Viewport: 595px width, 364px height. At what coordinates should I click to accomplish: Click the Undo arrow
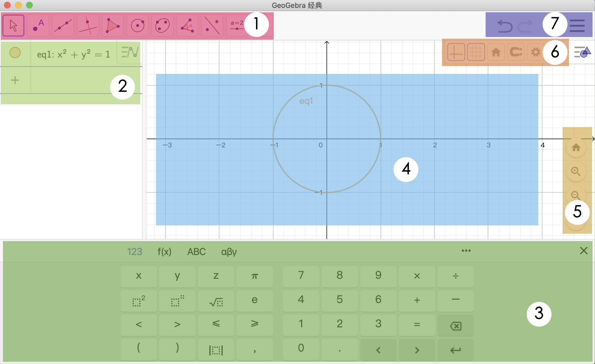pyautogui.click(x=505, y=26)
